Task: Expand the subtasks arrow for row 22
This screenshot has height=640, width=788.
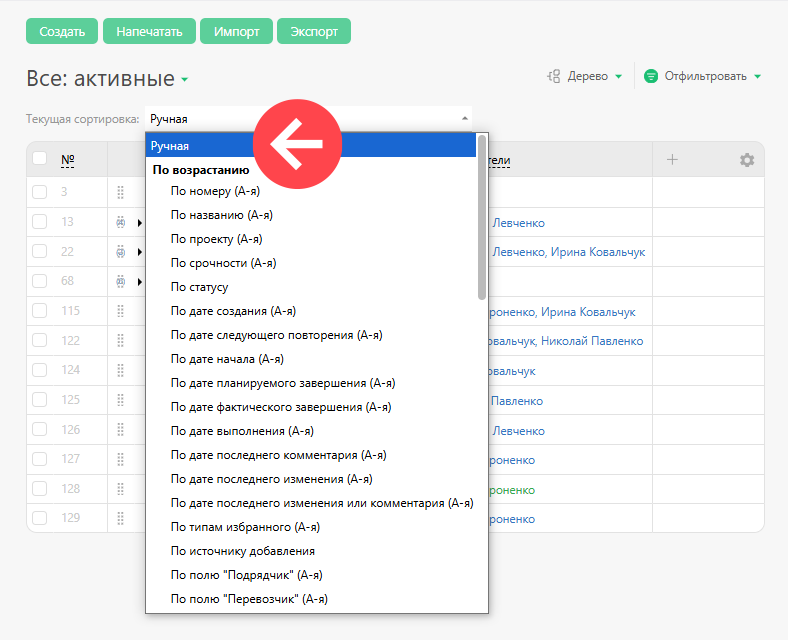Action: tap(140, 252)
